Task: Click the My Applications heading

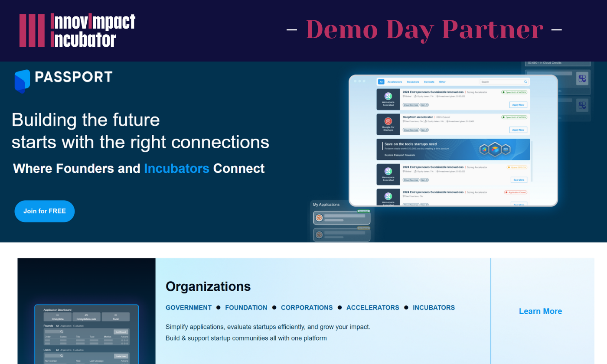Action: tap(326, 205)
